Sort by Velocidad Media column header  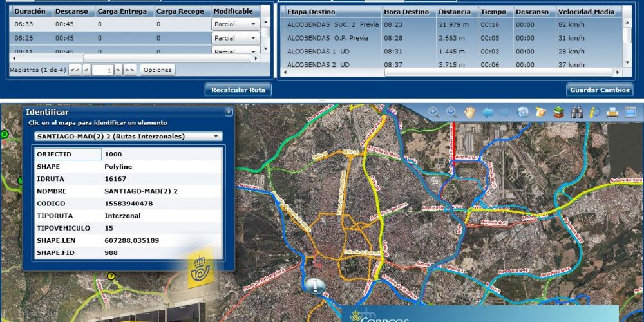point(585,12)
